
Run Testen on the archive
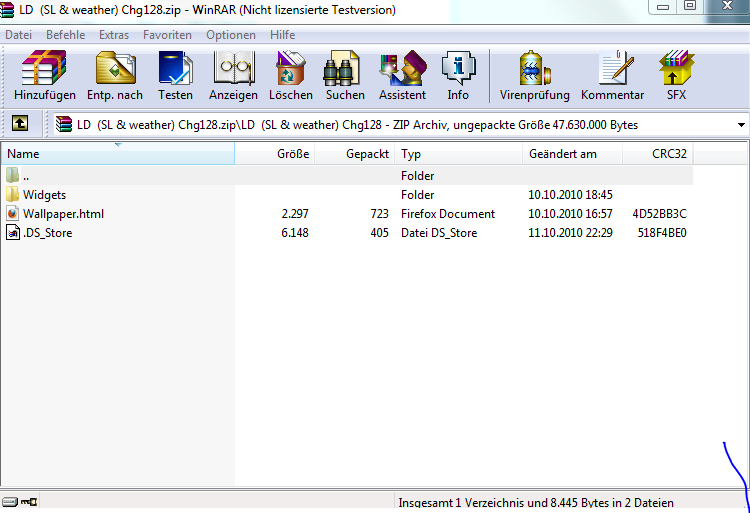[175, 76]
